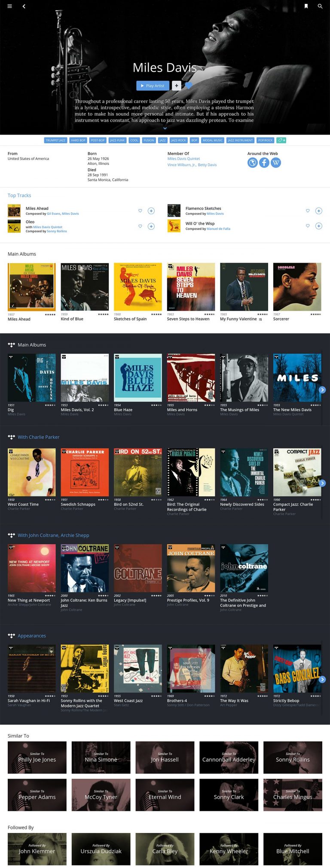Viewport: 330px width, 868px height.
Task: Open the artist website globe icon
Action: coord(252,163)
